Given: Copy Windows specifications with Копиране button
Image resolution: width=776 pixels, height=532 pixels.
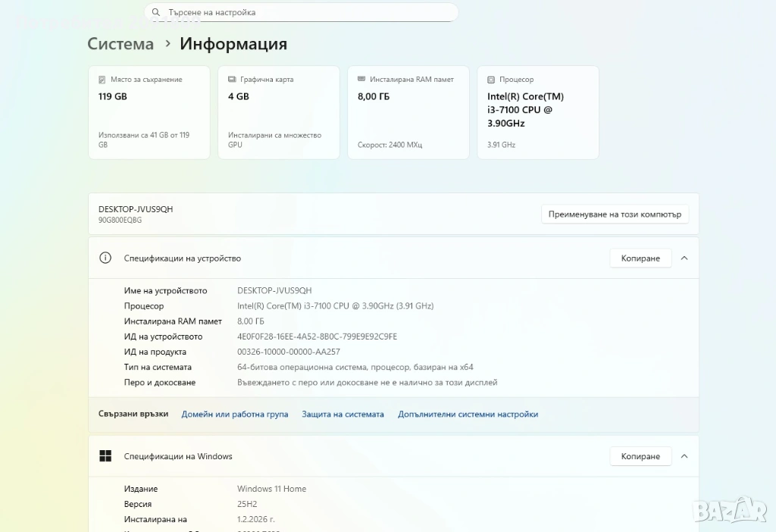Looking at the screenshot, I should pos(640,456).
